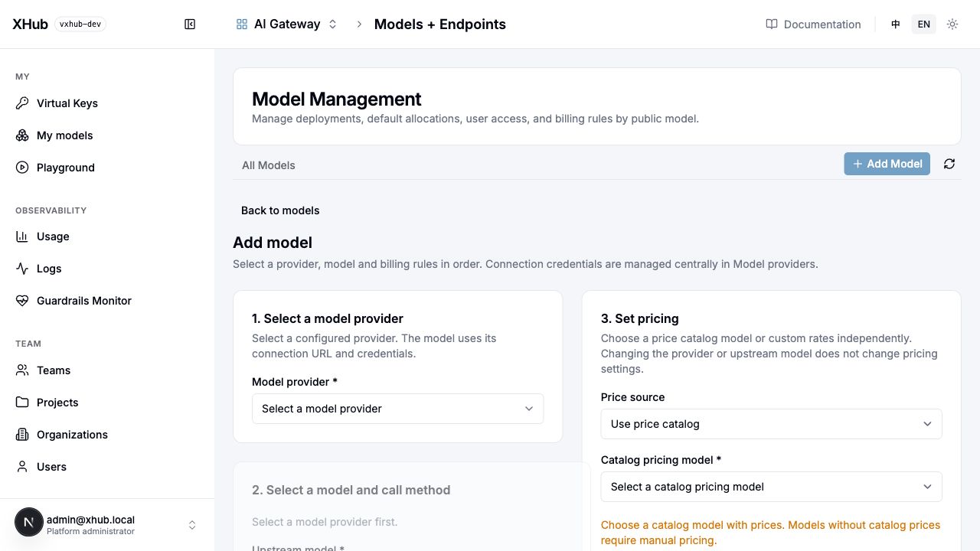980x551 pixels.
Task: Click the AI Gateway grid icon
Action: [242, 24]
